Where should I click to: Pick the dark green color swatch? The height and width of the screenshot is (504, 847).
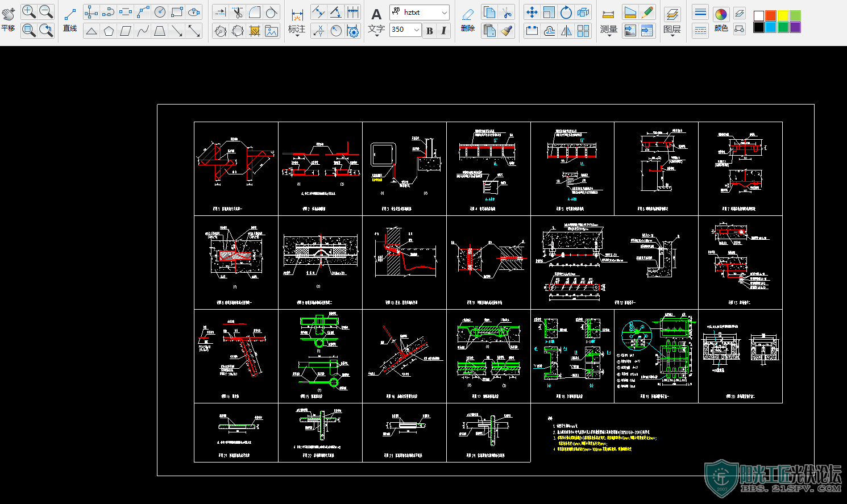coord(783,27)
